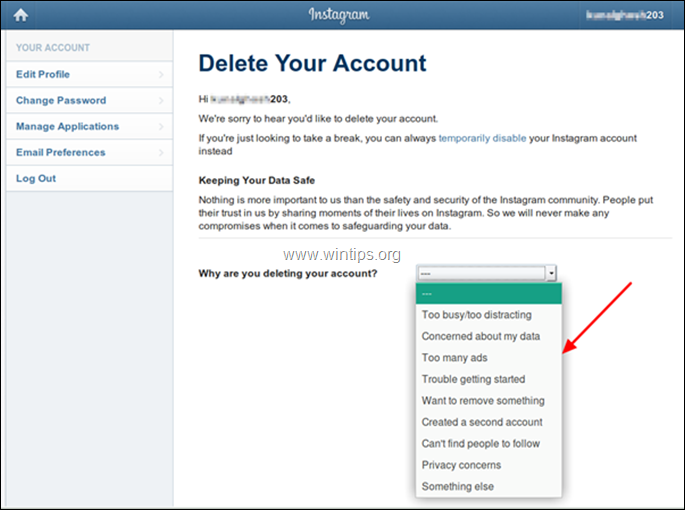Viewport: 685px width, 510px height.
Task: Click the Instagram logo in header
Action: [339, 15]
